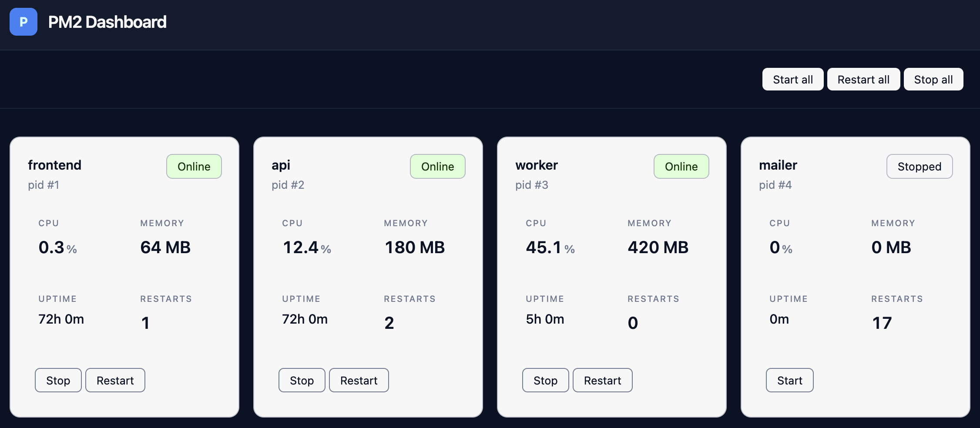This screenshot has height=428, width=980.
Task: Click the Online badge on the worker card
Action: [x=681, y=166]
